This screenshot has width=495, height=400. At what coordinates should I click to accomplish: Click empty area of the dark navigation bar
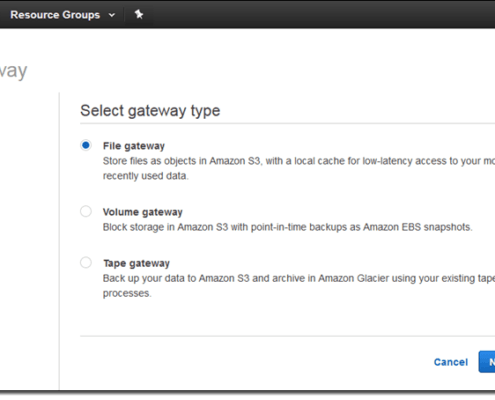317,14
